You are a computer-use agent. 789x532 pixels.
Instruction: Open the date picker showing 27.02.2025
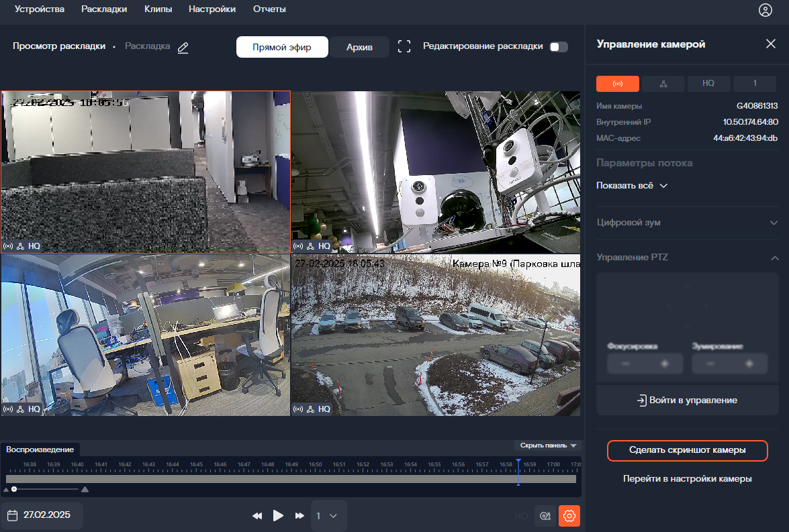pos(41,515)
